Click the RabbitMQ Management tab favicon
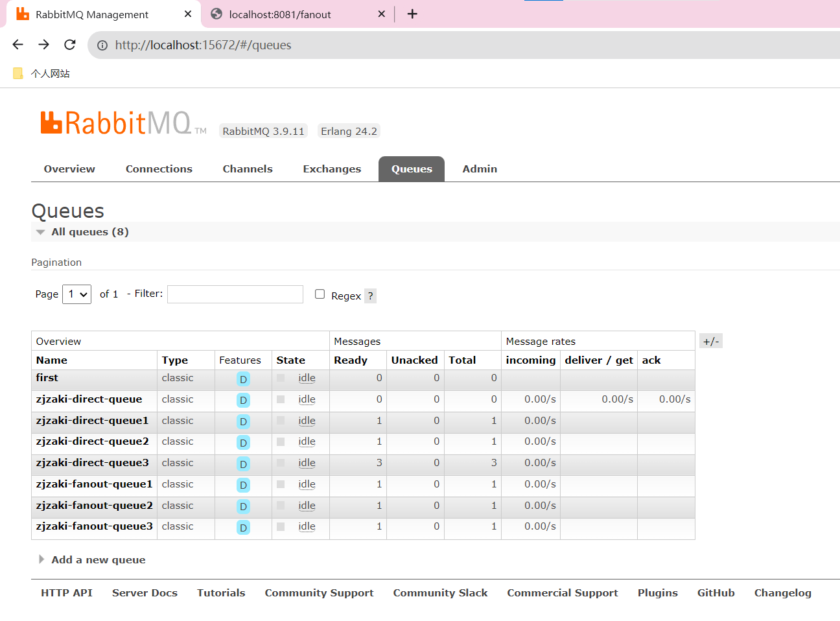Viewport: 840px width, 621px height. pyautogui.click(x=23, y=14)
